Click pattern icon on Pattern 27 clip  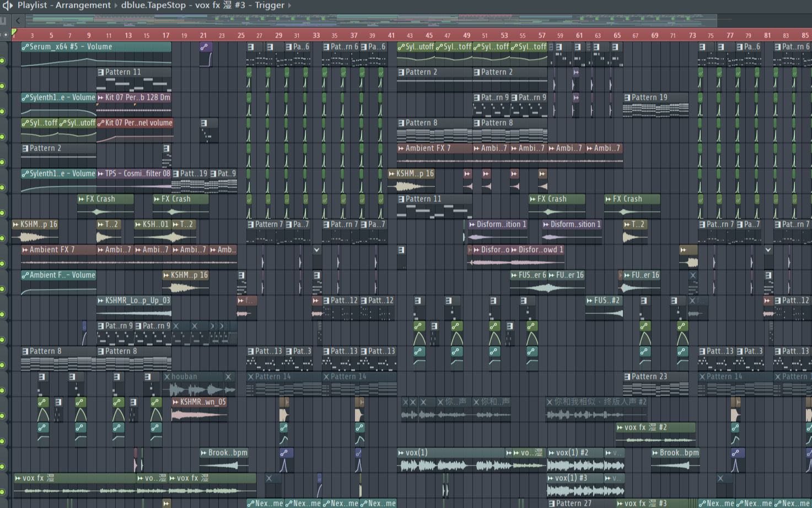[x=552, y=504]
